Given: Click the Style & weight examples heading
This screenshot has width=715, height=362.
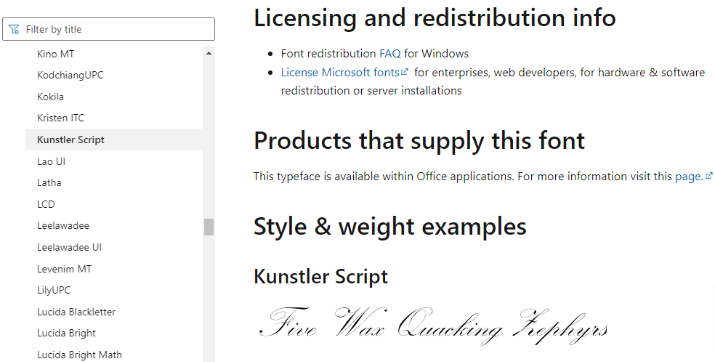Looking at the screenshot, I should coord(390,227).
